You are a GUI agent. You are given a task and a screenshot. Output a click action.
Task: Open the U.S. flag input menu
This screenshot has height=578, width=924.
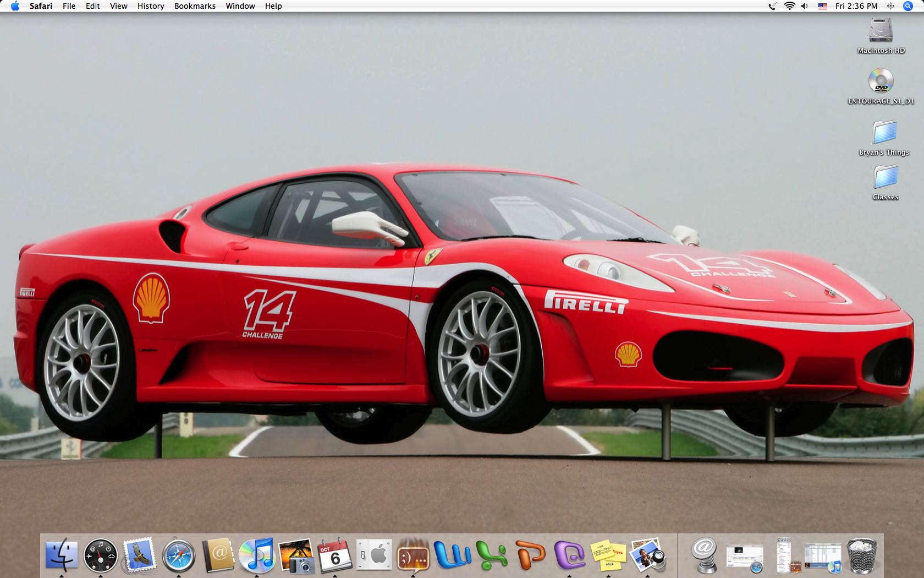click(823, 6)
